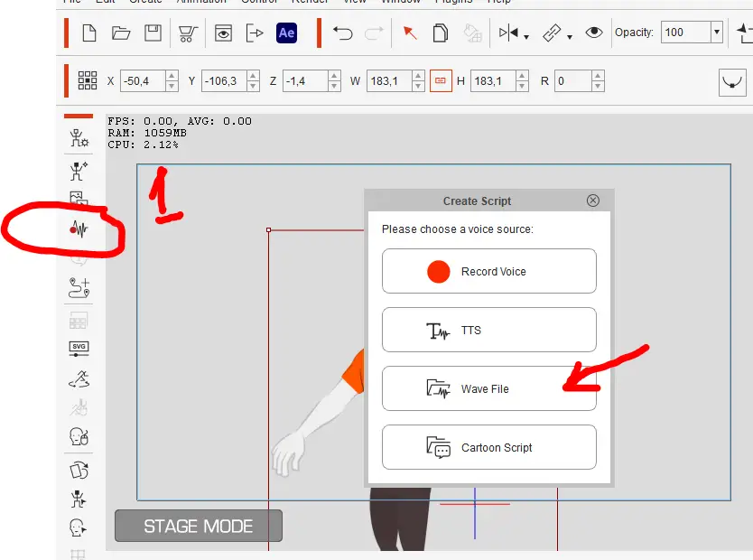Open the After Effects export icon
Viewport: 753px width, 560px height.
287,33
